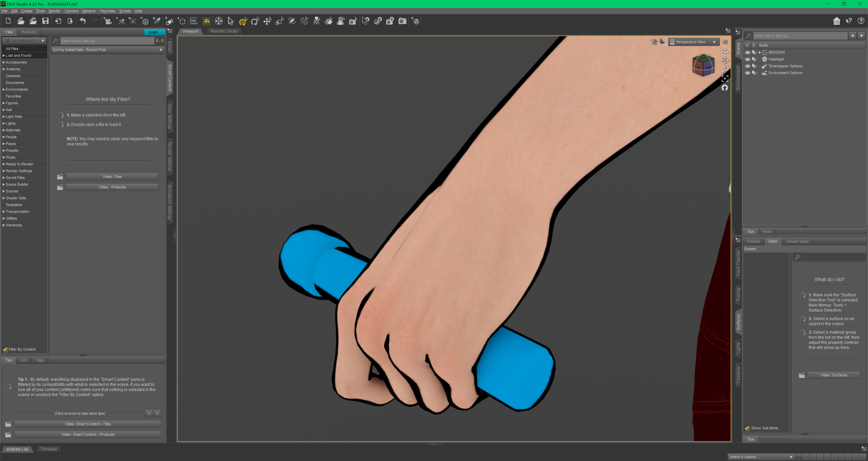Show the next tip with right arrow
The image size is (868, 461).
coord(157,413)
